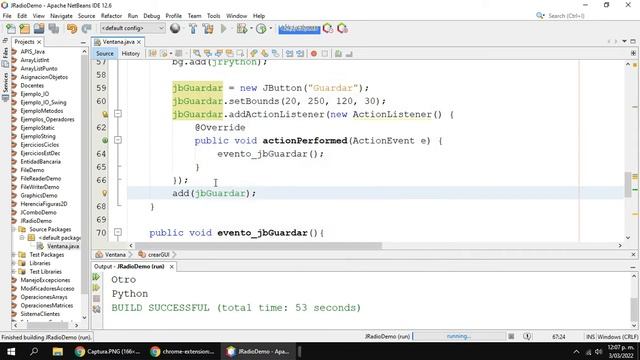This screenshot has height=360, width=640.
Task: Collapse the code fold at line 70
Action: coord(118,232)
